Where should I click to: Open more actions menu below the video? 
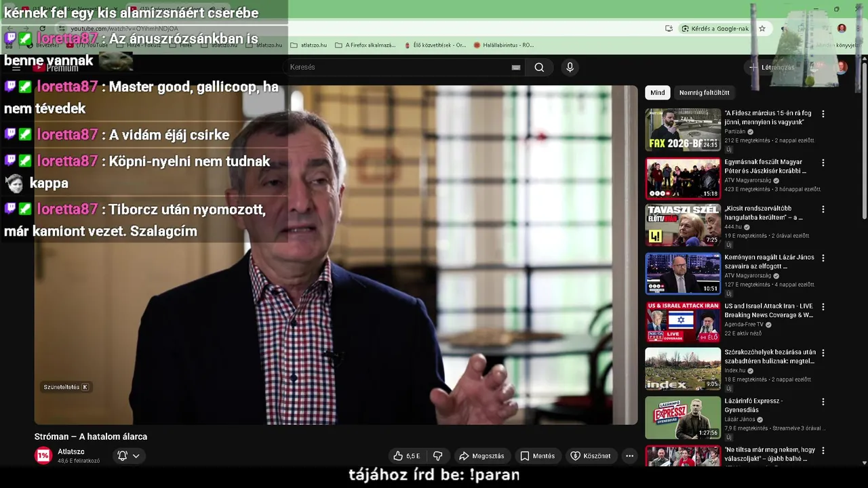[629, 456]
